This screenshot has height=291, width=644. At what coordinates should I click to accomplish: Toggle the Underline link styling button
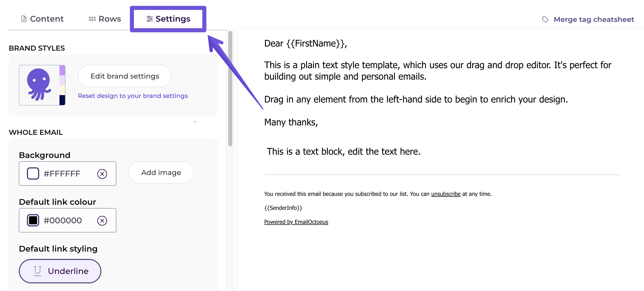(60, 271)
